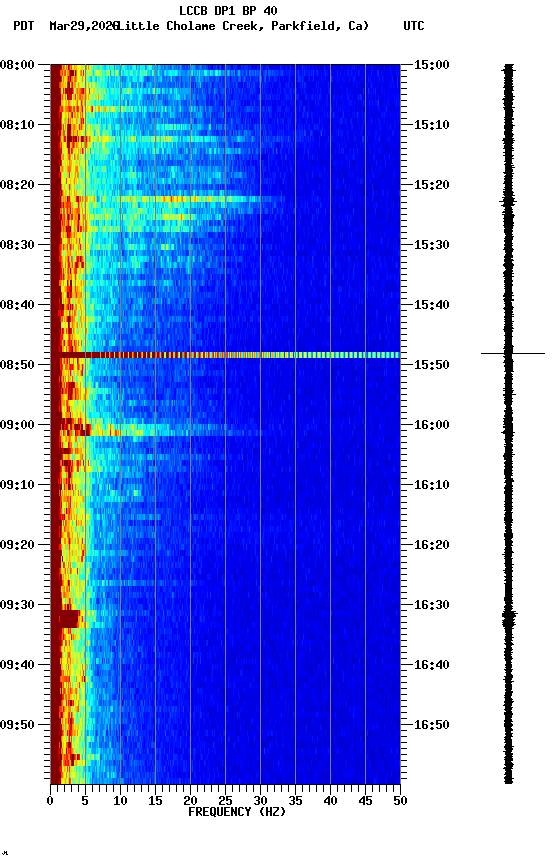Viewport: 552px width, 864px height.
Task: Click the 08:10 PDT time label
Action: click(x=17, y=125)
